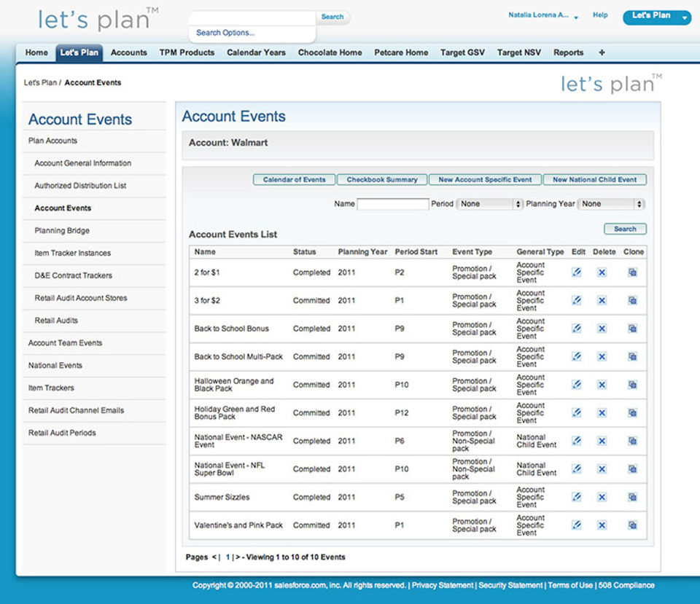This screenshot has width=700, height=604.
Task: Edit the Back to School Multi-Pack event
Action: (576, 356)
